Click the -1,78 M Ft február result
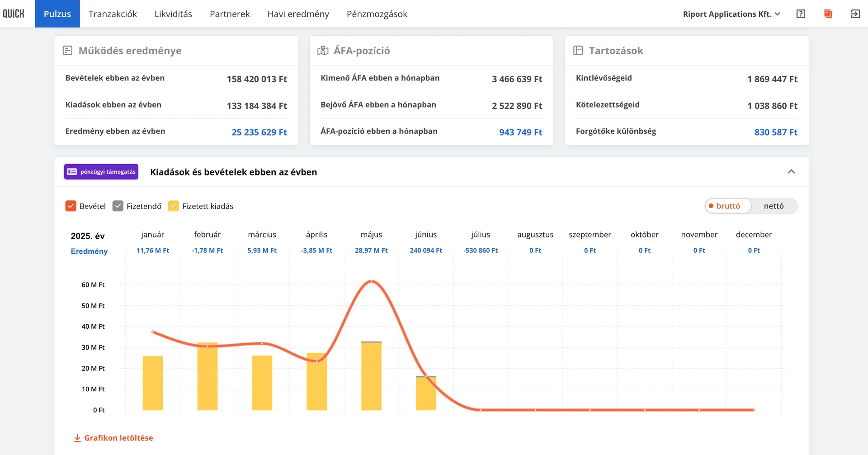868x455 pixels. [207, 251]
